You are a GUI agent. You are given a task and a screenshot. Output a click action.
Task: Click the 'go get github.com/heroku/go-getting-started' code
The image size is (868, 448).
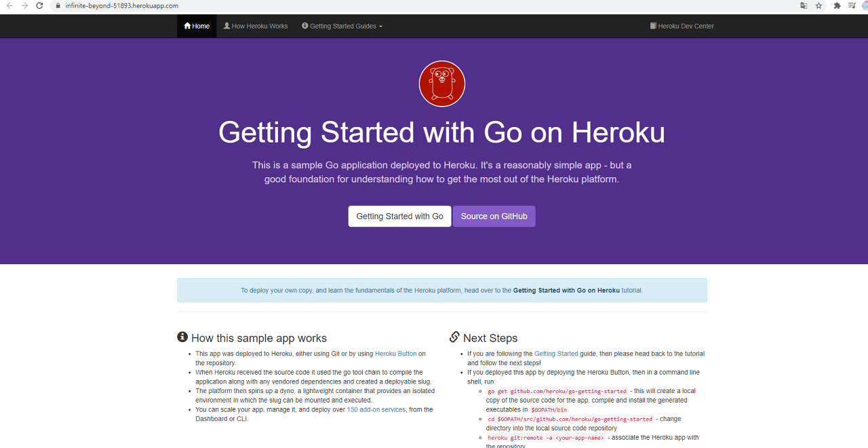(557, 391)
